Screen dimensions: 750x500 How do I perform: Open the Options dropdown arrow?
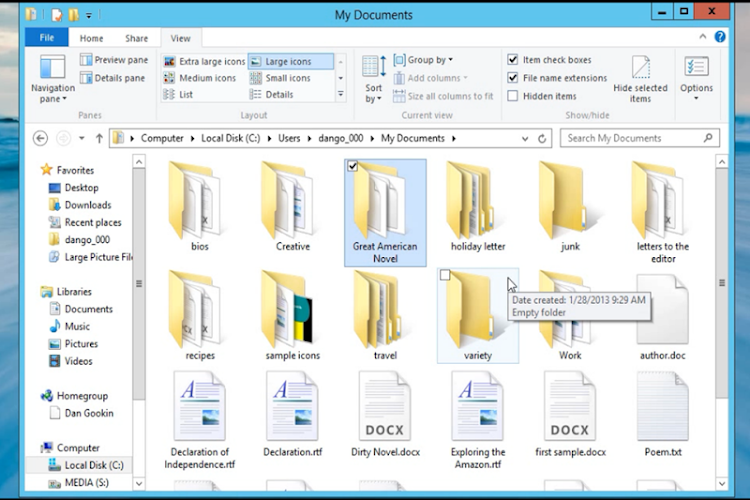(x=696, y=99)
